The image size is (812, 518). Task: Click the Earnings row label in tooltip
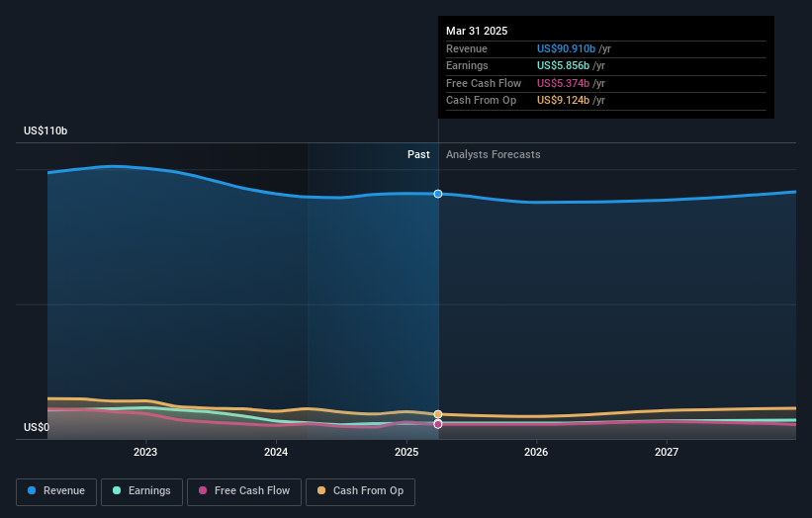coord(467,65)
